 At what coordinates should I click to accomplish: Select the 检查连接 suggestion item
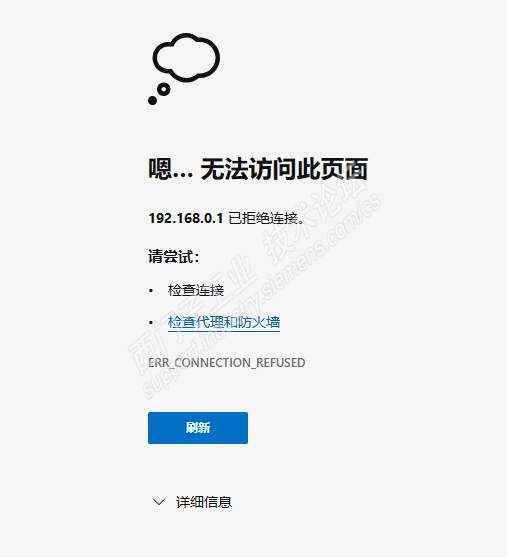point(197,292)
